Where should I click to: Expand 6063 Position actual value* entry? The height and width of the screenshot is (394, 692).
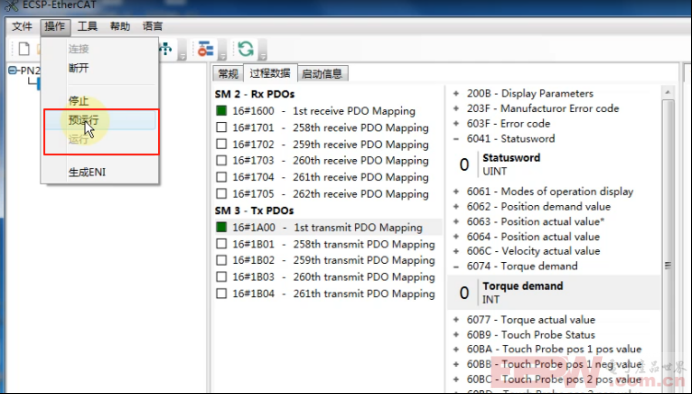(456, 221)
